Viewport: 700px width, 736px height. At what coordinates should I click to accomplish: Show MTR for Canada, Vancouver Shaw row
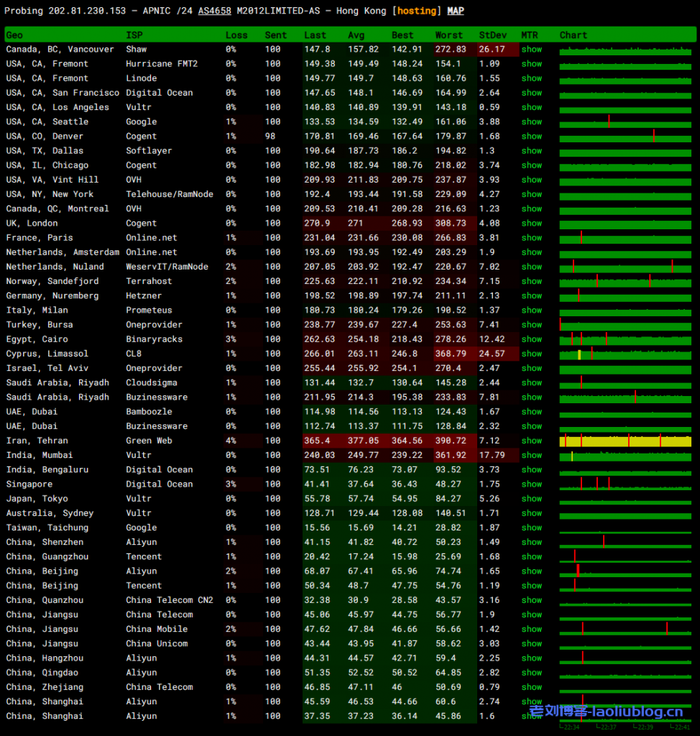pyautogui.click(x=532, y=50)
